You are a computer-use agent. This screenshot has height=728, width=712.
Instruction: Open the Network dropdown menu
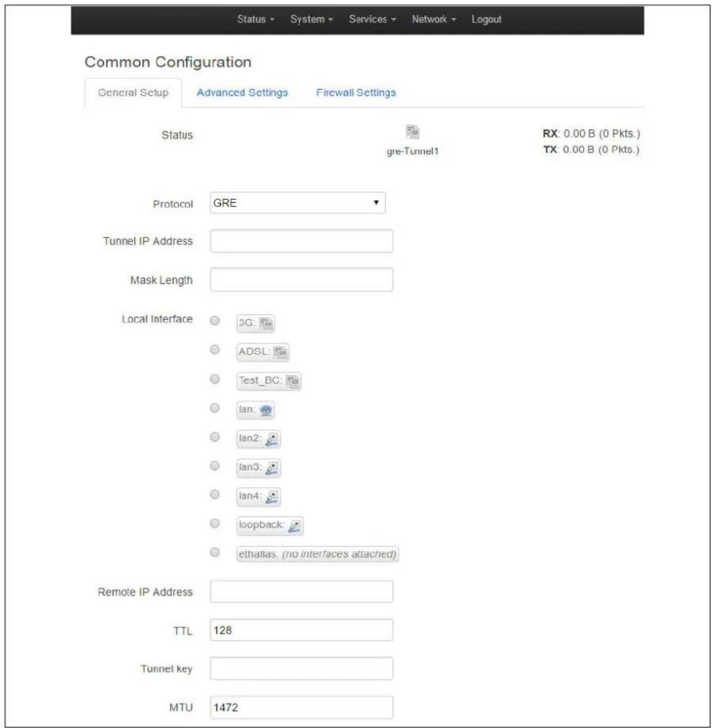pyautogui.click(x=434, y=19)
